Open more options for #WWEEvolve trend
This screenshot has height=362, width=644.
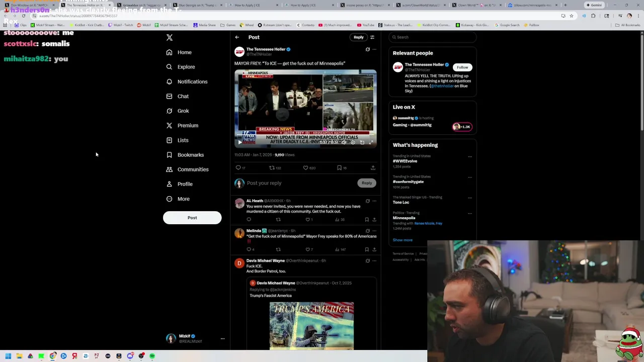pyautogui.click(x=470, y=156)
